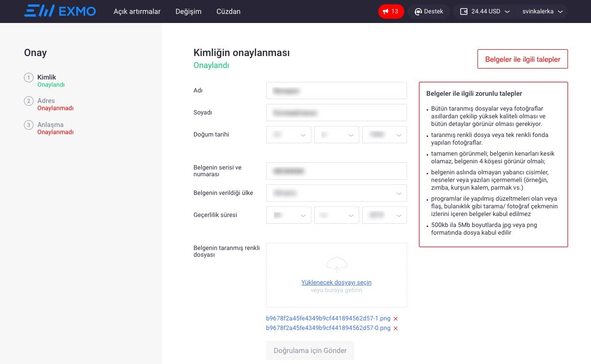Open the Belgenin verildiği ülke country dropdown
The image size is (591, 364).
click(x=336, y=193)
